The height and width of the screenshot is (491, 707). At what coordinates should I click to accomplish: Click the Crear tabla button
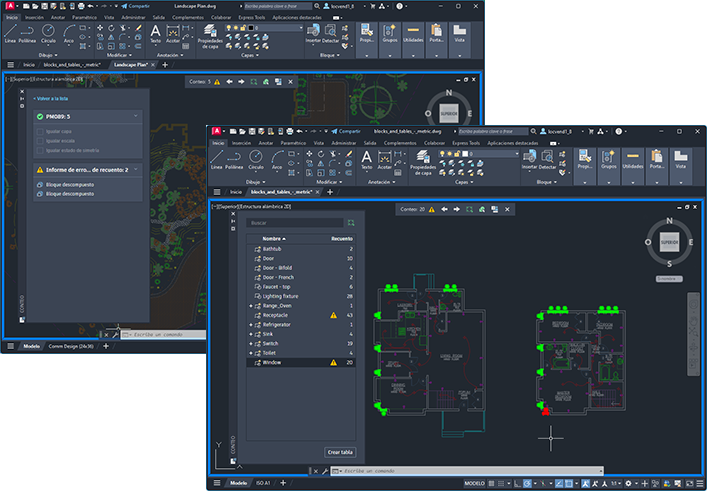(x=340, y=452)
